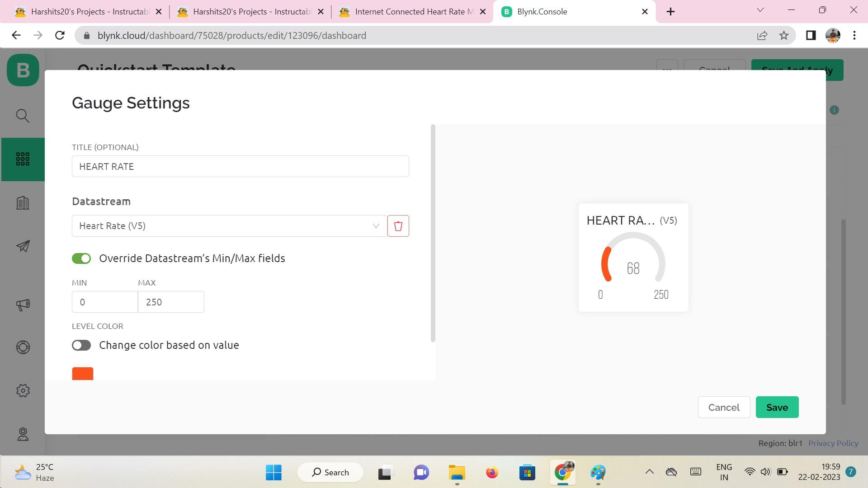Save the gauge settings

point(777,408)
